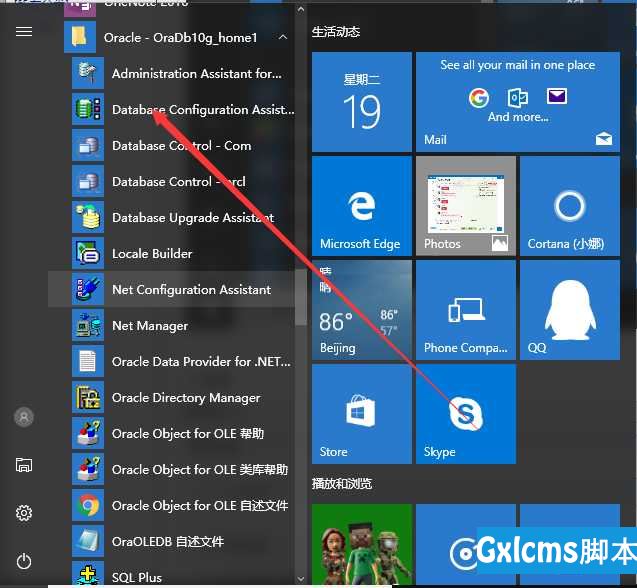The height and width of the screenshot is (588, 637).
Task: Open the calendar tile showing 19
Action: click(362, 102)
